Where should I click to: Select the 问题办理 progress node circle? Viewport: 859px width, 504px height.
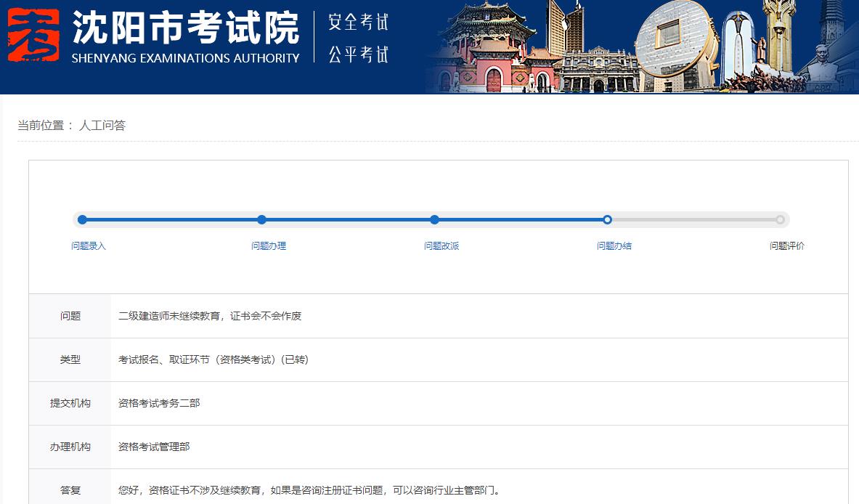261,219
